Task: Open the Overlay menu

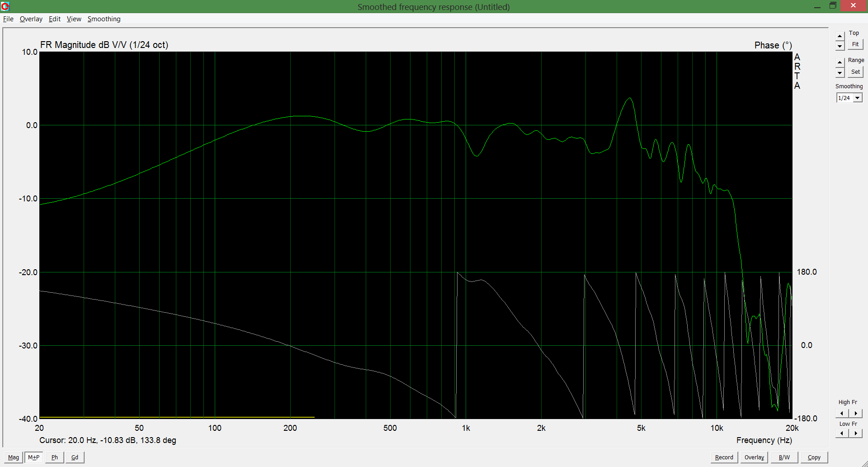Action: tap(31, 19)
